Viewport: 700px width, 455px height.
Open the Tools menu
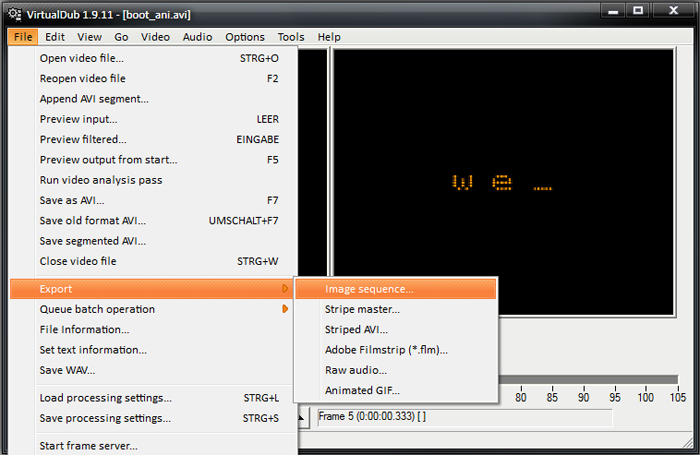[291, 37]
